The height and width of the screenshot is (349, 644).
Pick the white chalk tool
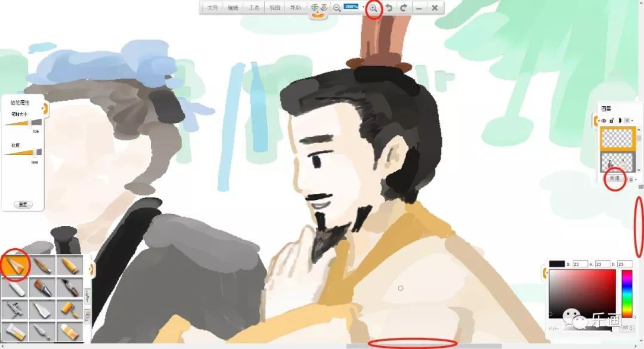15,288
